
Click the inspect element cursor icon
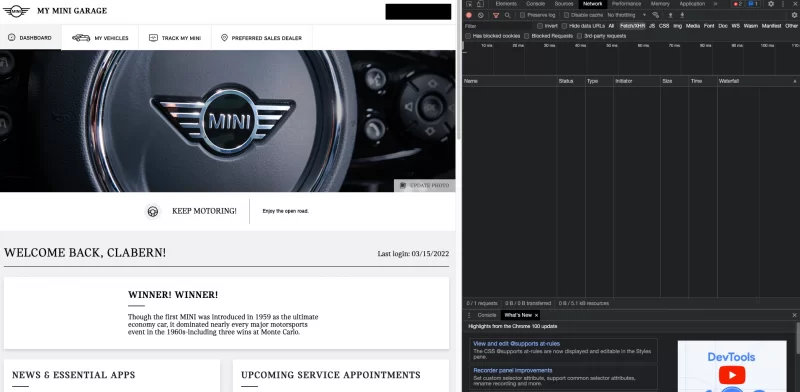point(469,4)
